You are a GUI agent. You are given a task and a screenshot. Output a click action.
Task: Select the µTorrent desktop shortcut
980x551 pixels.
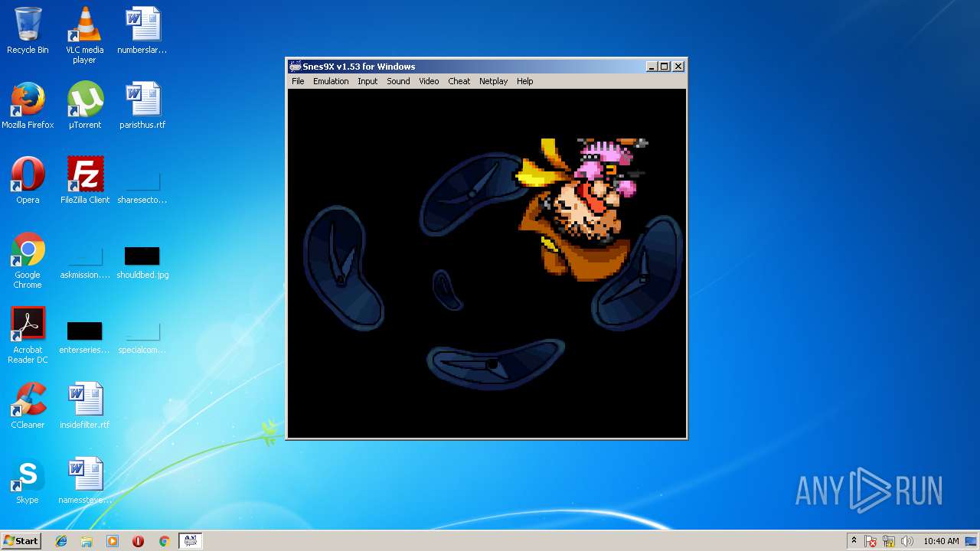[x=85, y=106]
